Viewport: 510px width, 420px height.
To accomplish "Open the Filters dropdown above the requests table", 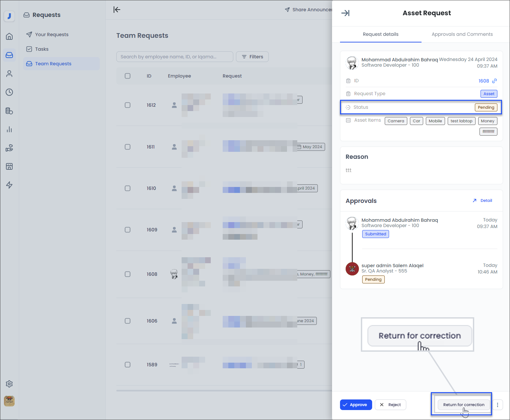I will (252, 57).
